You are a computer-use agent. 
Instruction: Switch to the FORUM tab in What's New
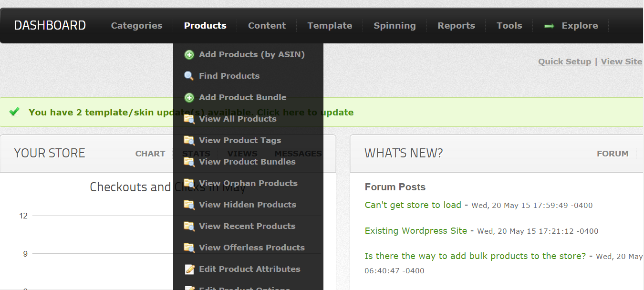[613, 154]
